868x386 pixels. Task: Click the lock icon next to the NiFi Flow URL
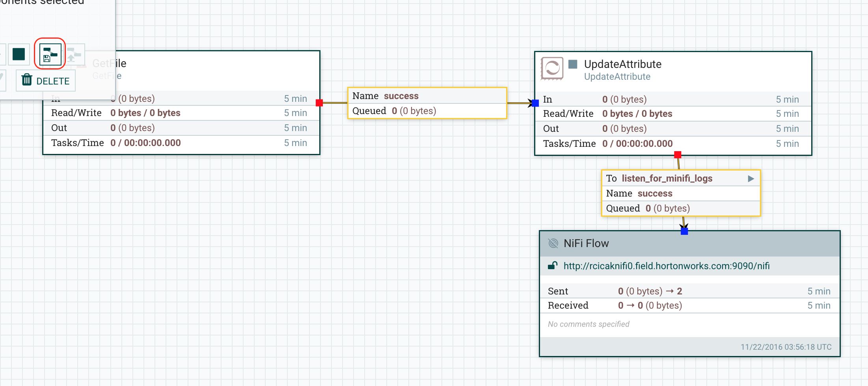[x=553, y=265]
